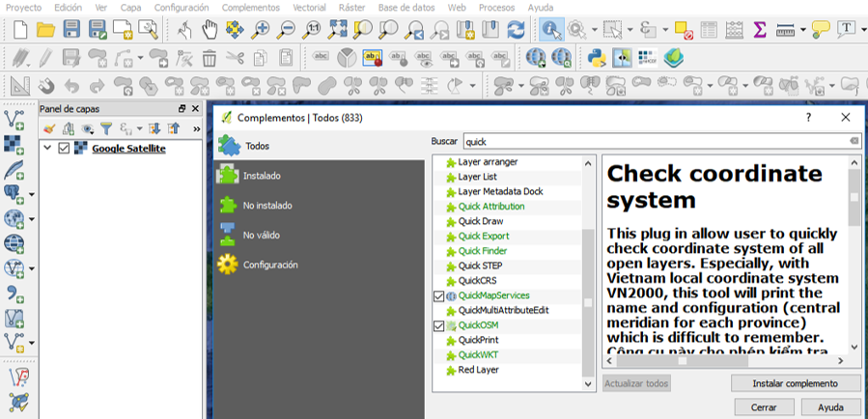This screenshot has width=868, height=419.
Task: Click the question mark help button in title bar
Action: pyautogui.click(x=808, y=118)
